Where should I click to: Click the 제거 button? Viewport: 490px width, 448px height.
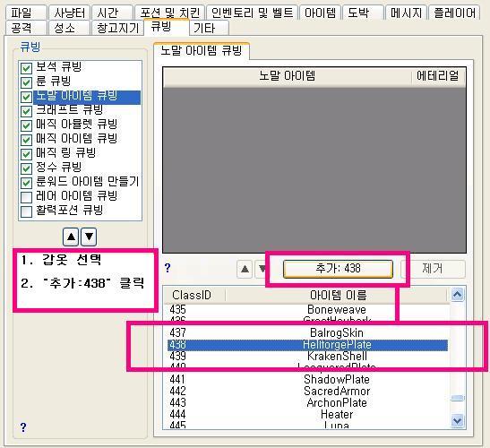tap(434, 268)
